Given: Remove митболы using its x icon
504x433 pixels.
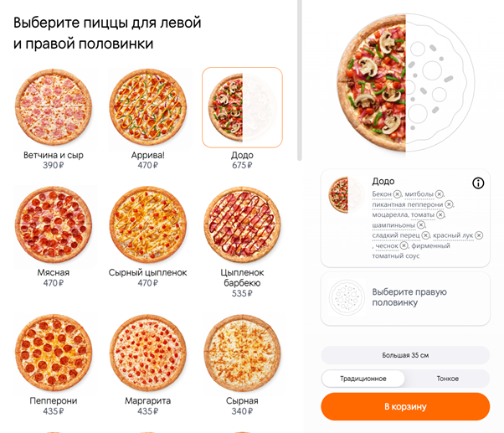Looking at the screenshot, I should coord(439,194).
